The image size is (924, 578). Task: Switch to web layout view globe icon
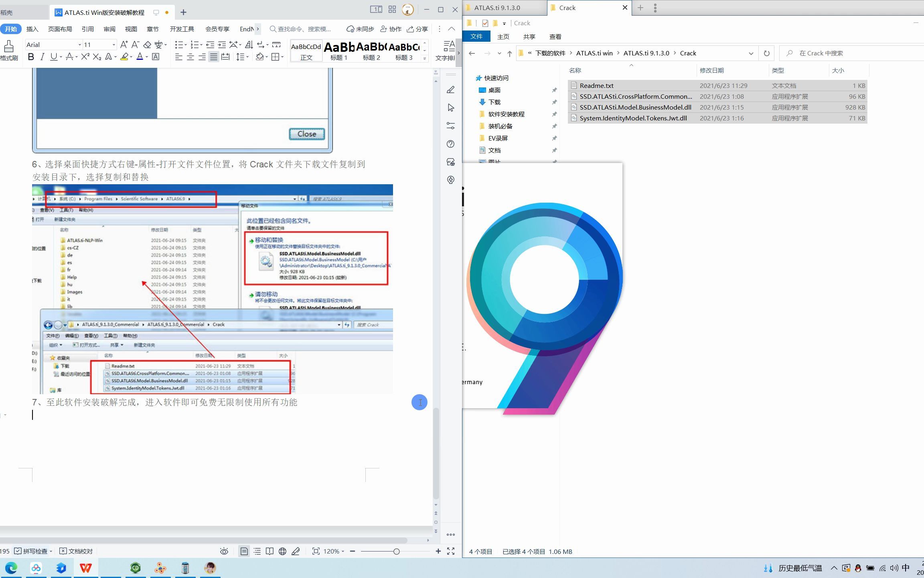[282, 552]
